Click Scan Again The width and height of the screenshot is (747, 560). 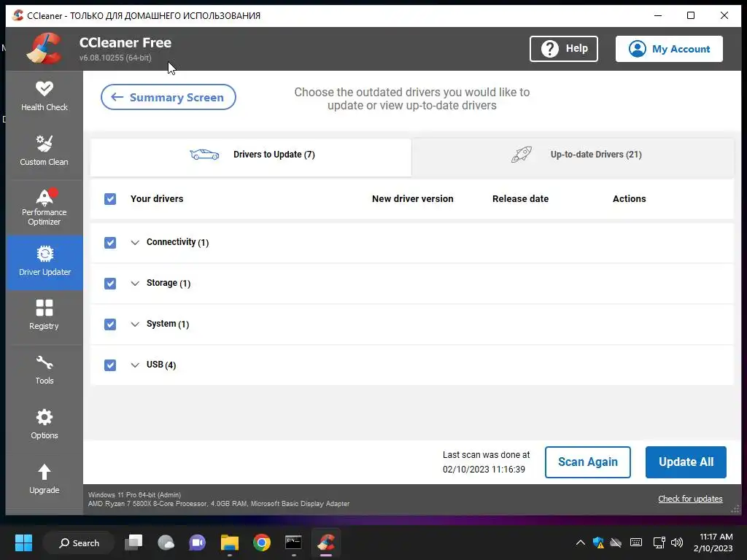click(587, 462)
